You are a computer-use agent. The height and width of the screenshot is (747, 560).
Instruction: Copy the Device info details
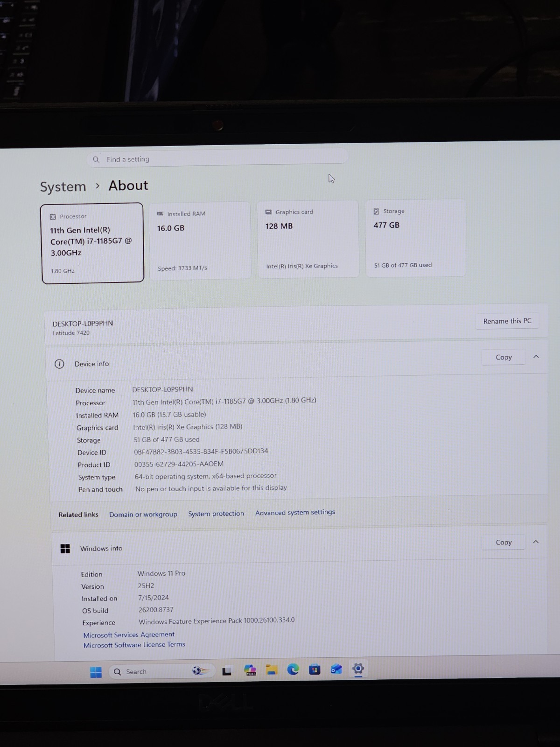coord(504,357)
